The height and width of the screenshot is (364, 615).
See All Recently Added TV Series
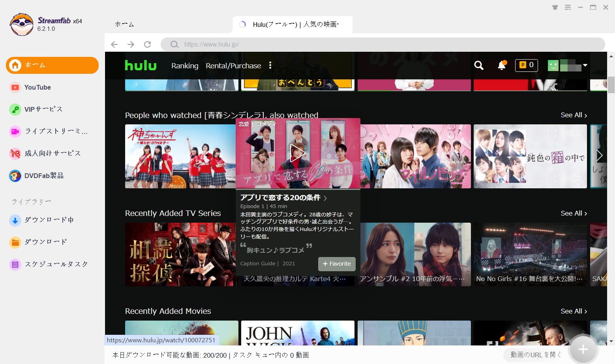pos(574,213)
